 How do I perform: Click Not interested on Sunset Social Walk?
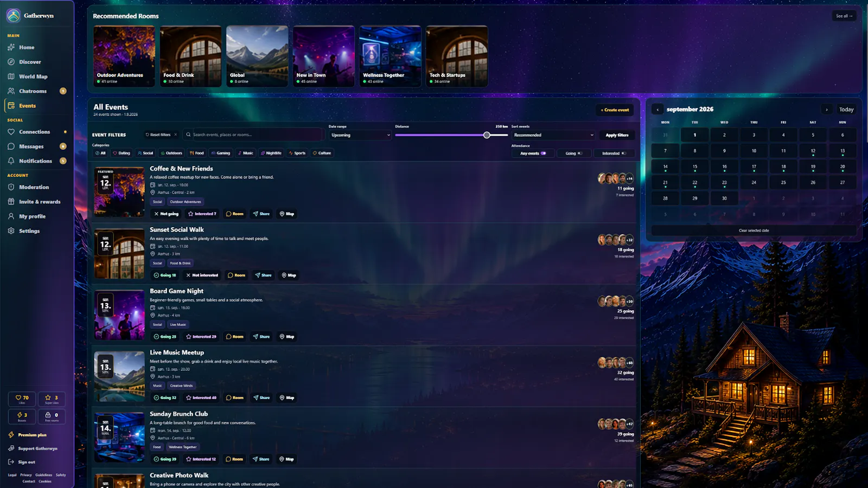pos(202,275)
